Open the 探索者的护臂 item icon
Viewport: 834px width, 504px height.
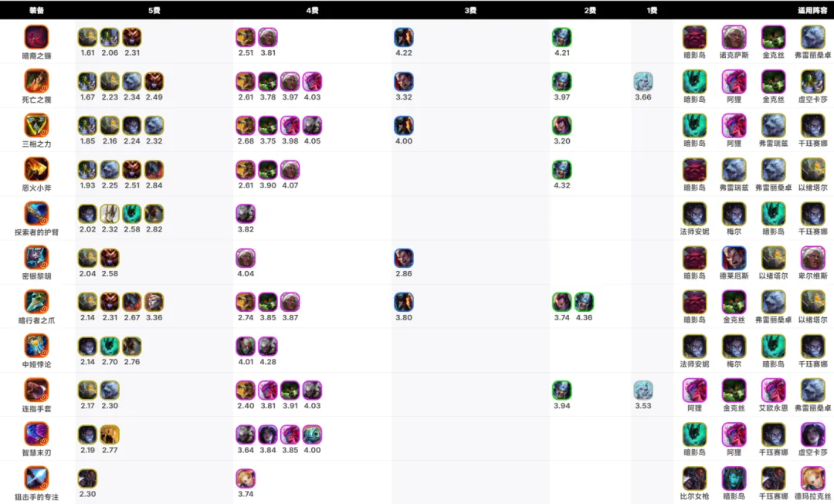37,214
